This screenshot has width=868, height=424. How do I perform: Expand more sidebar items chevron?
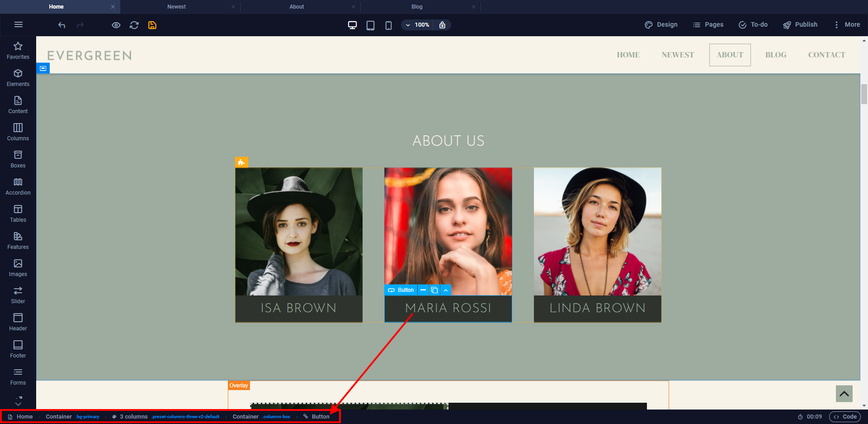click(x=18, y=402)
